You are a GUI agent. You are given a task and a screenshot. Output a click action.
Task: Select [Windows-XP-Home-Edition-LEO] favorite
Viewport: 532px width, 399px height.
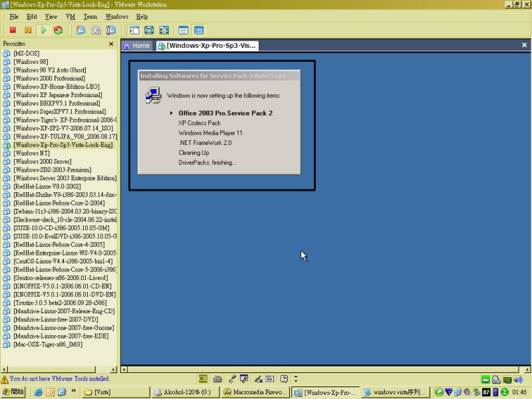pos(57,86)
